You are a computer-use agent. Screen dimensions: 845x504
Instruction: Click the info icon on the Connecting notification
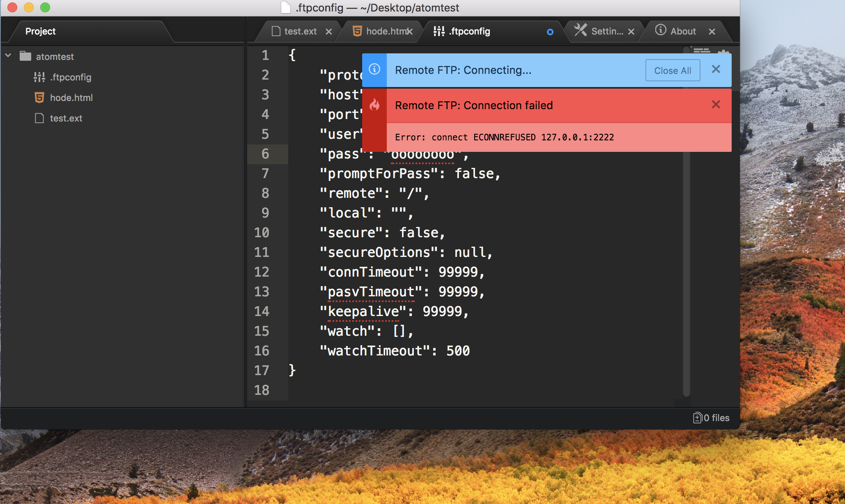tap(374, 70)
